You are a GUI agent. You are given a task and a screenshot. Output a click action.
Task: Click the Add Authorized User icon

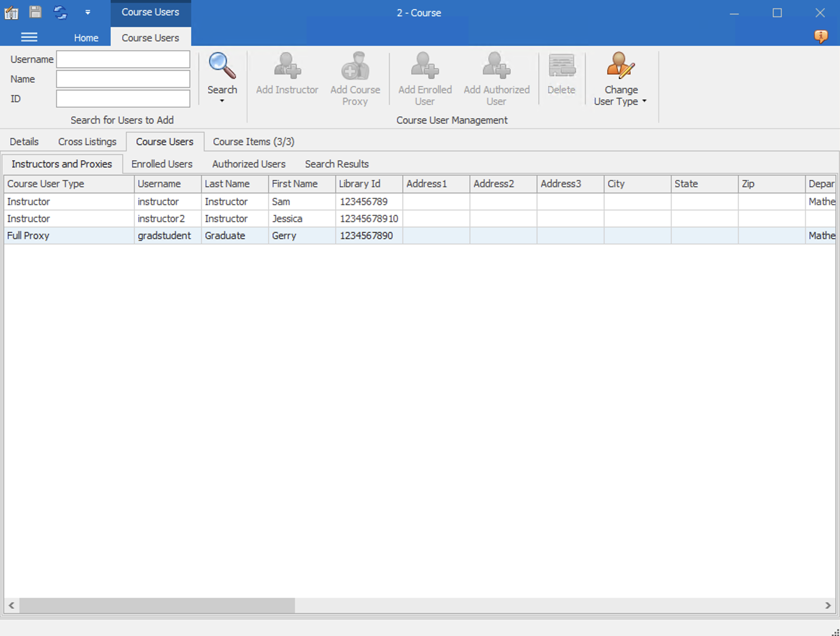[x=496, y=66]
